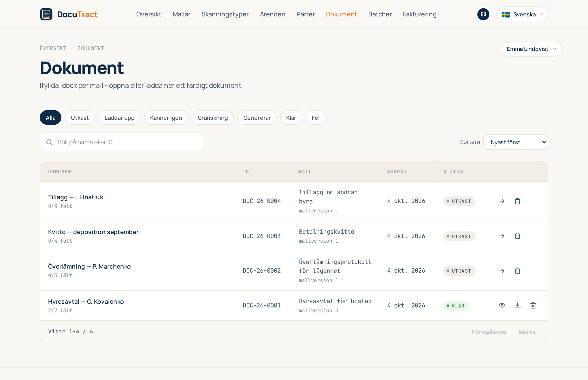
Task: Click the ID cell DOC-26-0003
Action: point(262,236)
